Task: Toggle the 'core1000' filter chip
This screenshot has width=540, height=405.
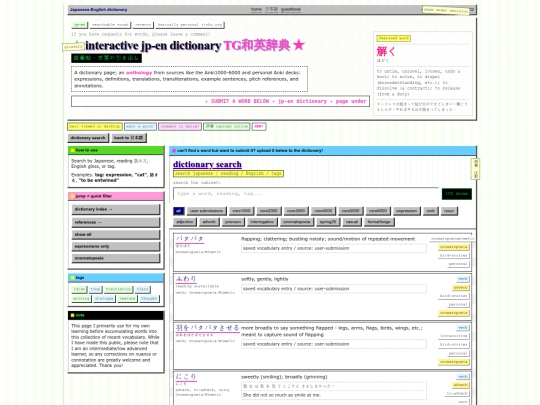Action: click(241, 211)
